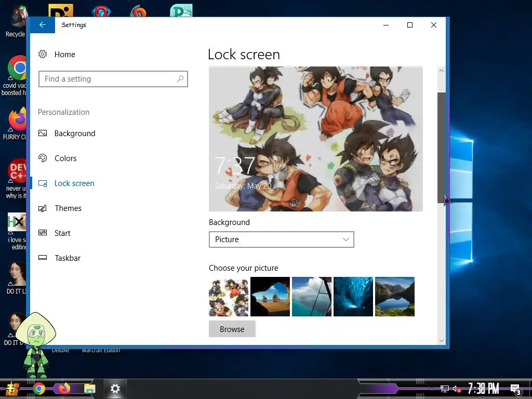Image resolution: width=532 pixels, height=399 pixels.
Task: Click the Taskbar bar icon
Action: pyautogui.click(x=43, y=258)
